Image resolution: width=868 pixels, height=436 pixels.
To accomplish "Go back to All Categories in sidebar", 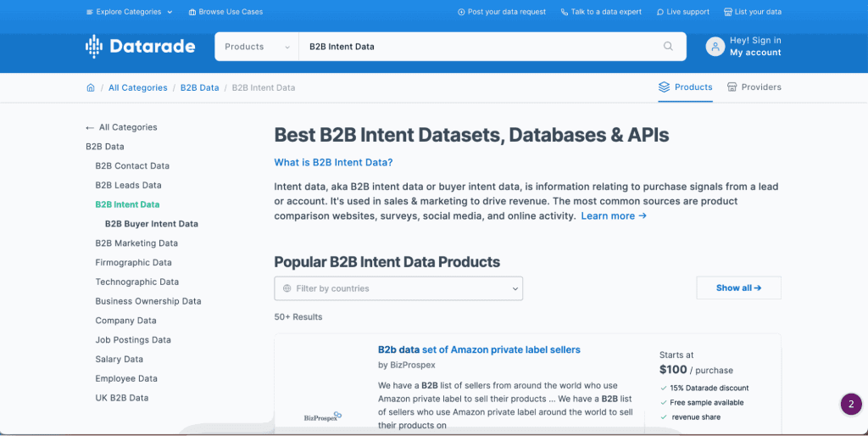I will pyautogui.click(x=121, y=127).
